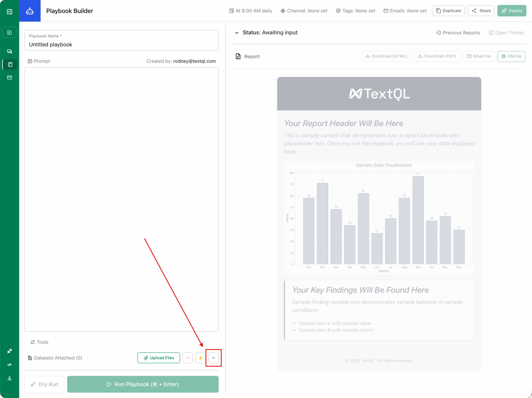
Task: Enable the DM me option
Action: [x=511, y=56]
